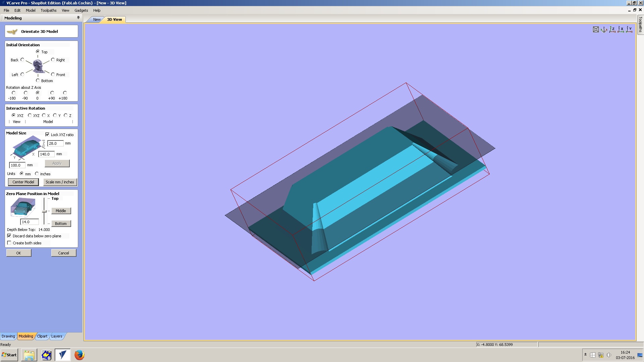Click the zoom-to-fit view icon
This screenshot has width=644, height=362.
click(596, 29)
